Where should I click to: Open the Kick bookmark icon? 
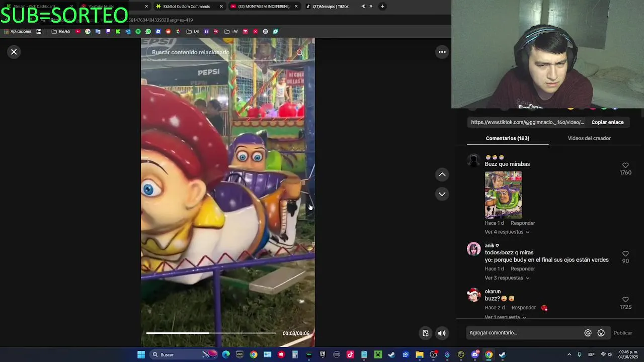click(x=118, y=31)
